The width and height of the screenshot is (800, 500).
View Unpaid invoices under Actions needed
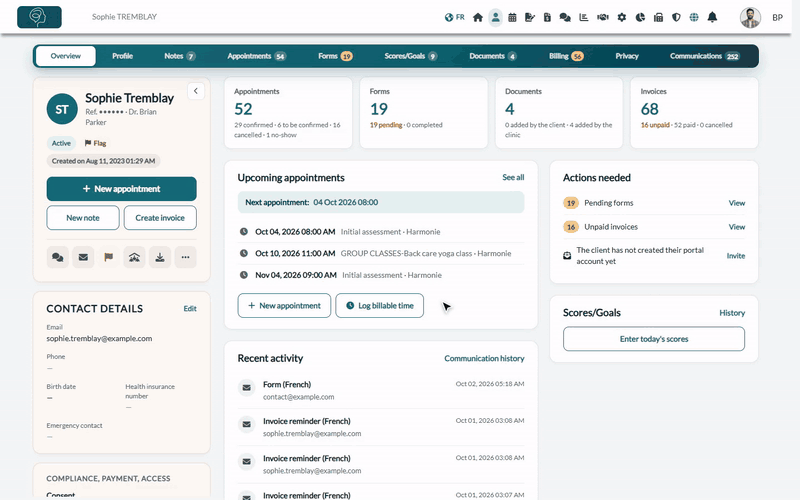point(736,227)
